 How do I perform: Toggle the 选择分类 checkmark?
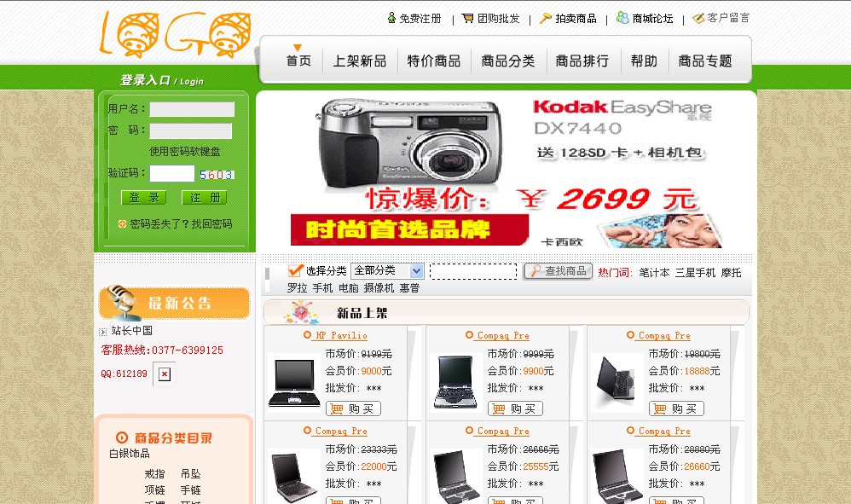tap(296, 269)
